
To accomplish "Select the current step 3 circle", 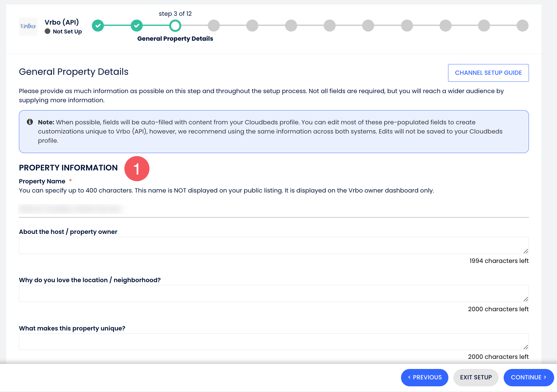I will coord(175,26).
